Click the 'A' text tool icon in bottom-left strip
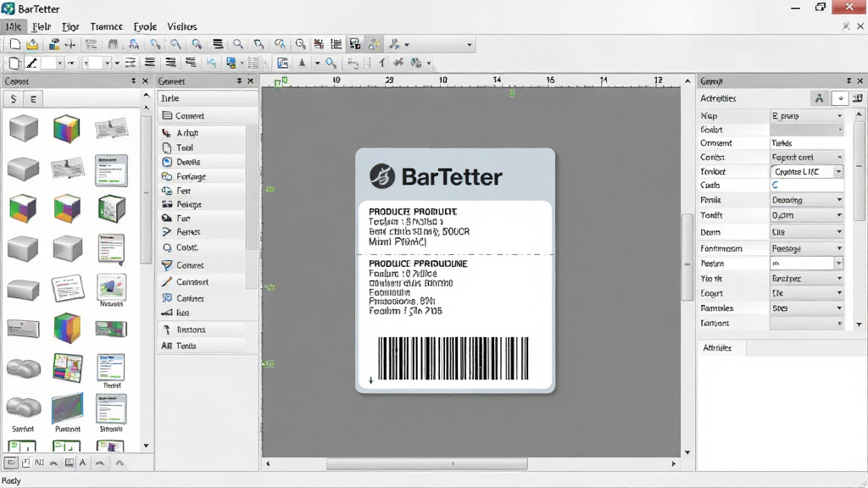Viewport: 868px width, 488px height. 83,463
